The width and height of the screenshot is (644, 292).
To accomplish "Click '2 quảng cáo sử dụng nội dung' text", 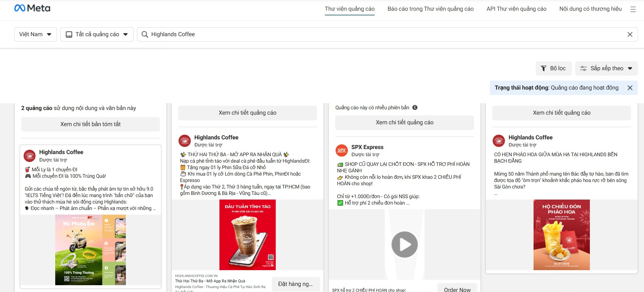I will pyautogui.click(x=79, y=108).
